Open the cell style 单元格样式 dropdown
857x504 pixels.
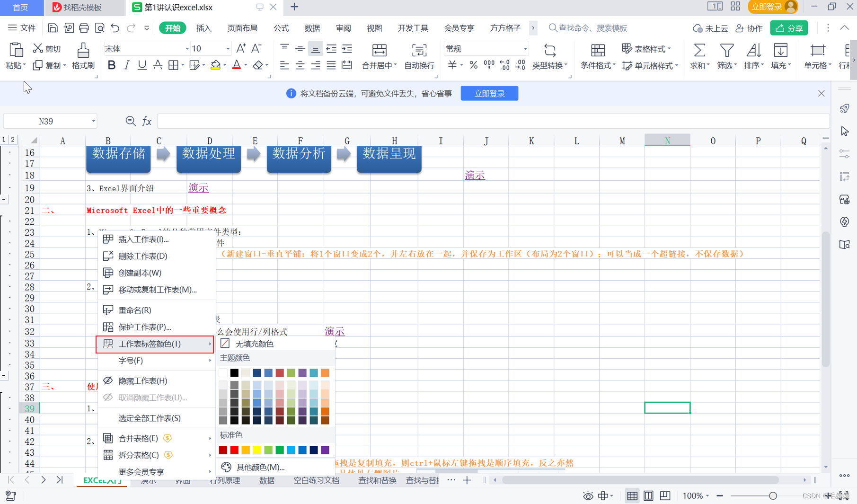point(650,66)
